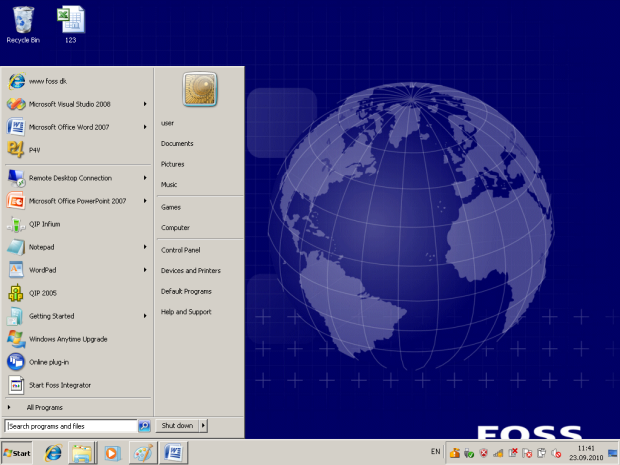Open Getting Started icon

click(x=15, y=316)
